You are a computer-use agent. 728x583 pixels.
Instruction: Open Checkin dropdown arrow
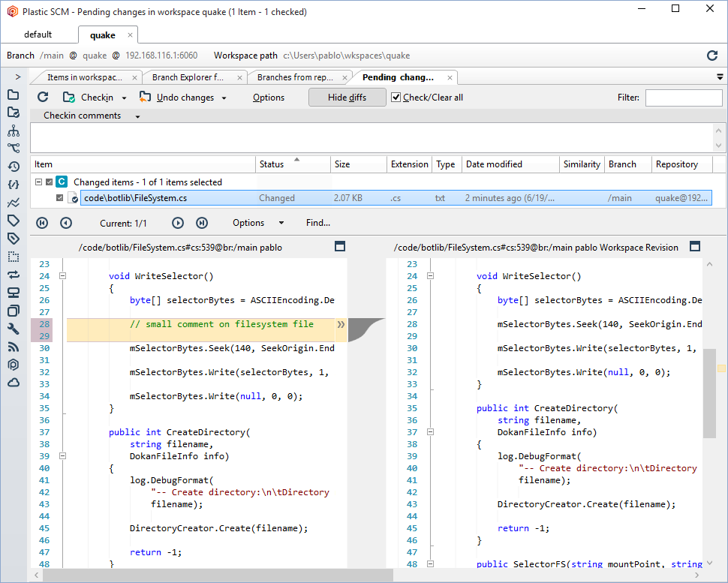coord(124,98)
